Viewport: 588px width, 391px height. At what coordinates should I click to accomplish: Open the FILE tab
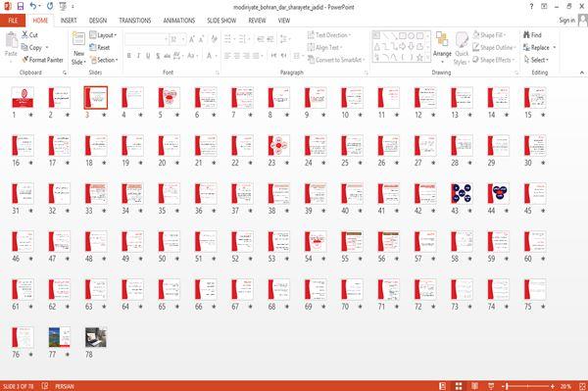click(13, 21)
